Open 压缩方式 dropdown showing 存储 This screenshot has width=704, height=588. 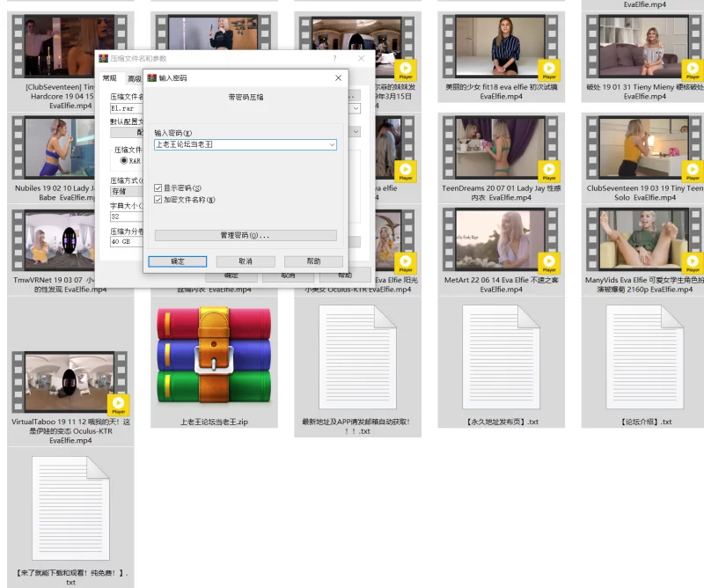(x=127, y=191)
